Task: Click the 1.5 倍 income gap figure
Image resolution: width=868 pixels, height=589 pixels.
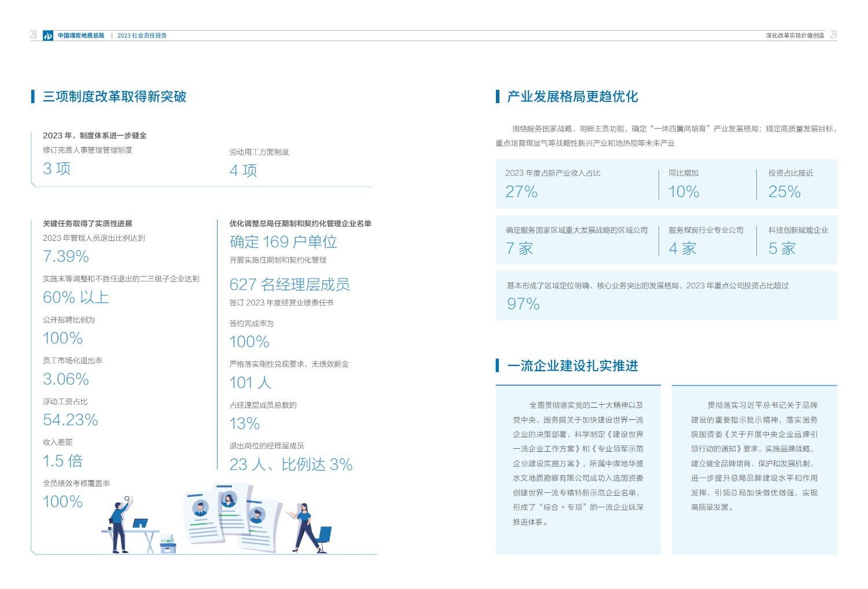Action: [62, 461]
